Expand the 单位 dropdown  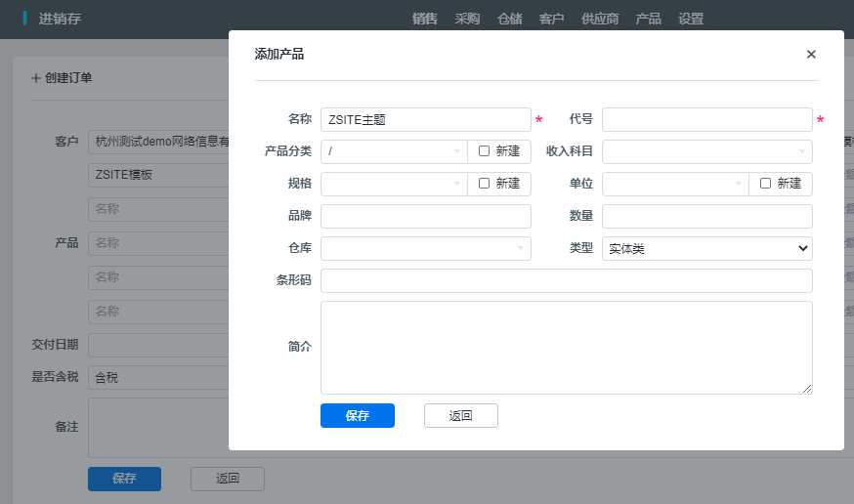click(x=675, y=184)
